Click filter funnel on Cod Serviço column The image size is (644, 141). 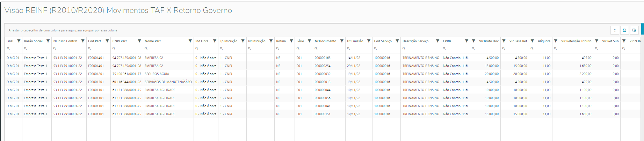coord(397,41)
